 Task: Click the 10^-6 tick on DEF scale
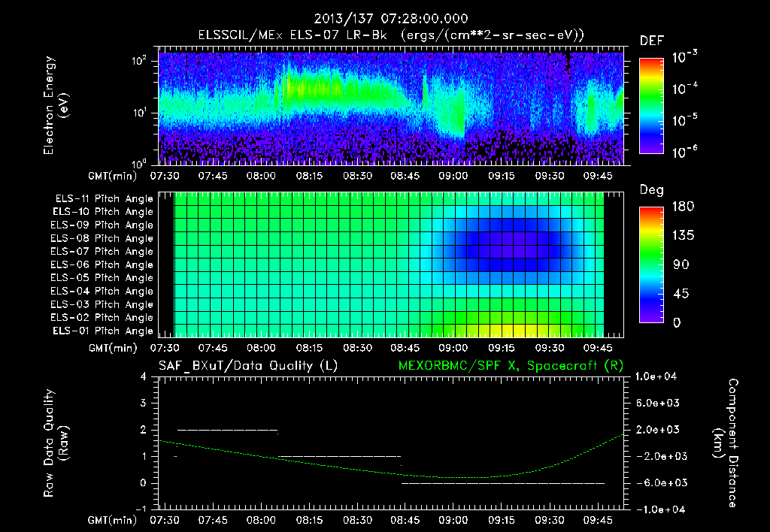684,152
